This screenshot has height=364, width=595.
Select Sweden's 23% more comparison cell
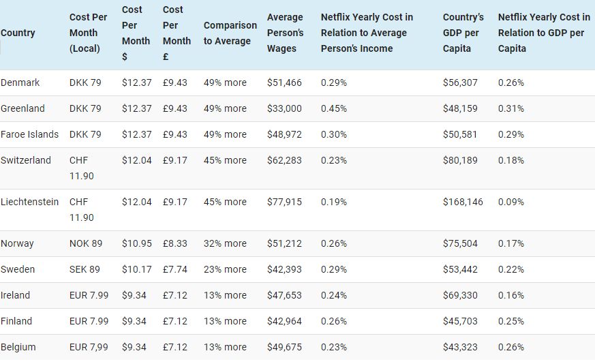click(x=225, y=269)
